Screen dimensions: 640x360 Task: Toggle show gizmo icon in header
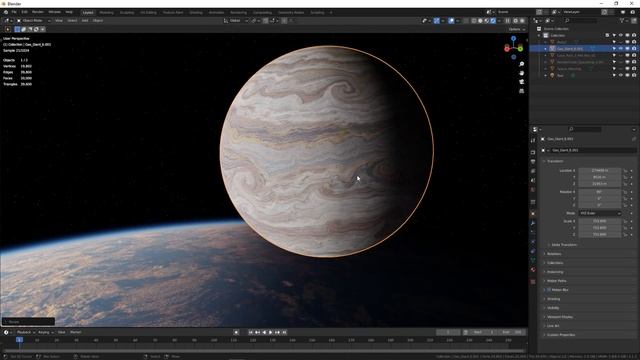[x=436, y=20]
